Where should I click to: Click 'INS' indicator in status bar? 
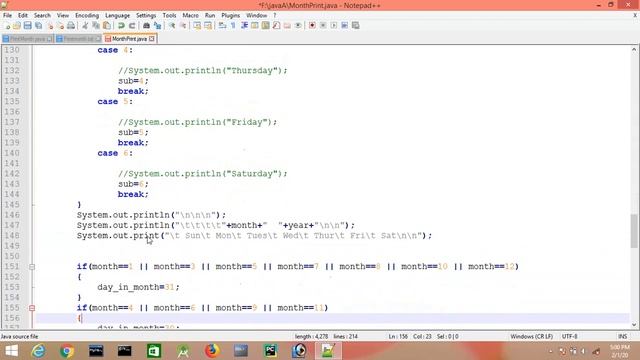622,336
